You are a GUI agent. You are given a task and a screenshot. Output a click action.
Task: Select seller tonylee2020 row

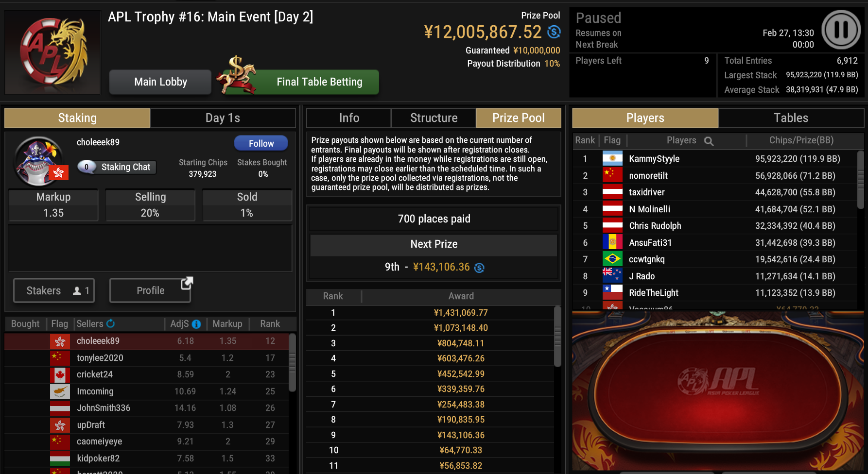click(x=147, y=358)
